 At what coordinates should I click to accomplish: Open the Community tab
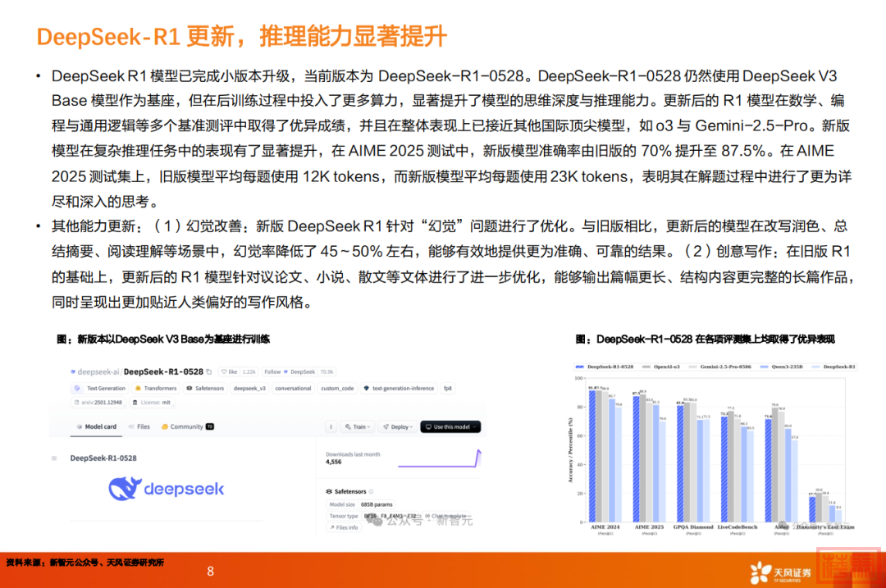(188, 426)
